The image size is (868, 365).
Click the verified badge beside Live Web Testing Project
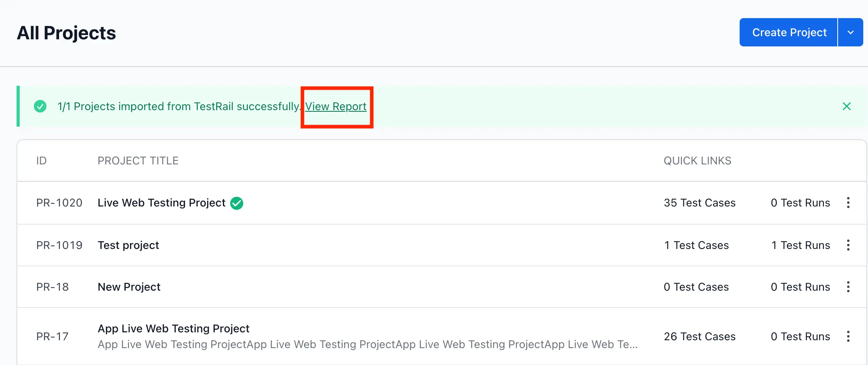237,203
